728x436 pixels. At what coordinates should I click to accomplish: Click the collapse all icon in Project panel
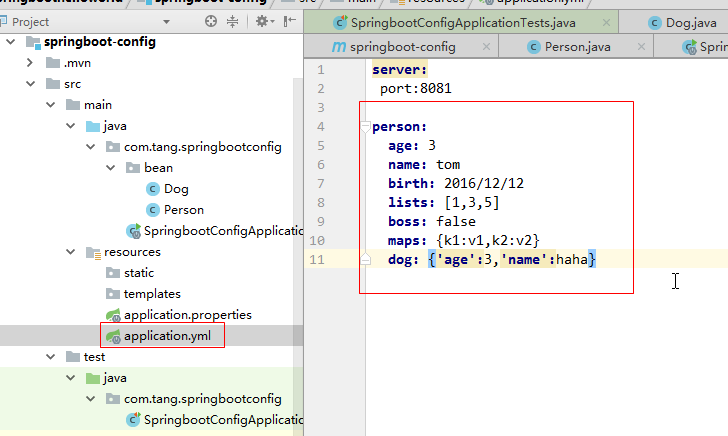pyautogui.click(x=233, y=21)
